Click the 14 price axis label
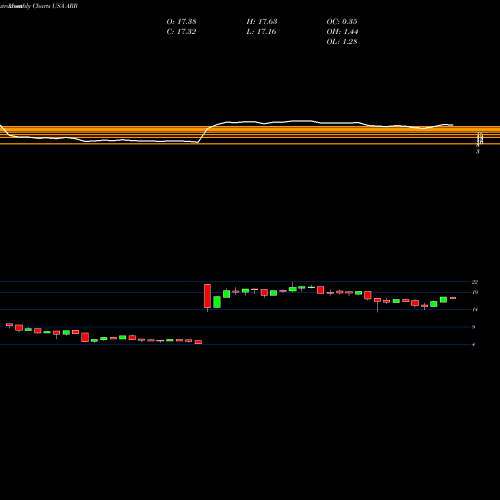Image resolution: width=500 pixels, height=500 pixels. 475,310
